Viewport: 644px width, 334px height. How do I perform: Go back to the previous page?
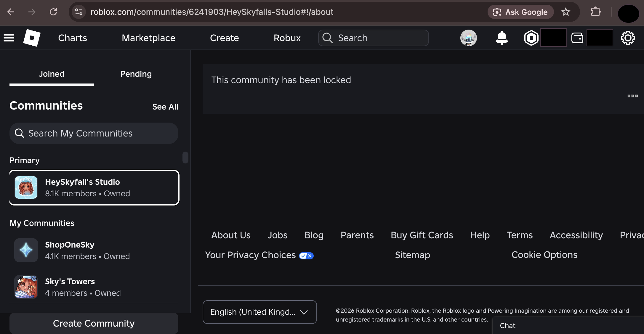11,12
